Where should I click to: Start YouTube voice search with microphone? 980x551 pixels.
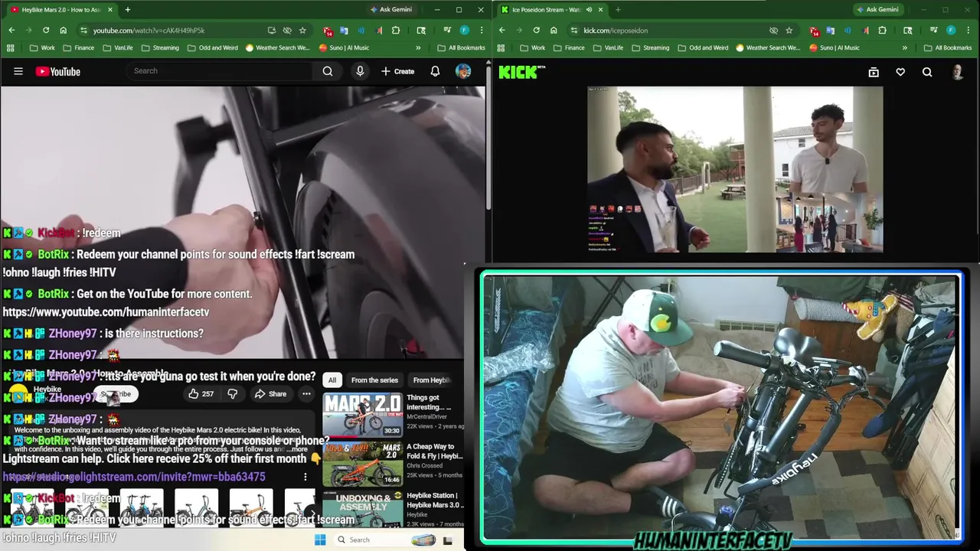[x=360, y=71]
